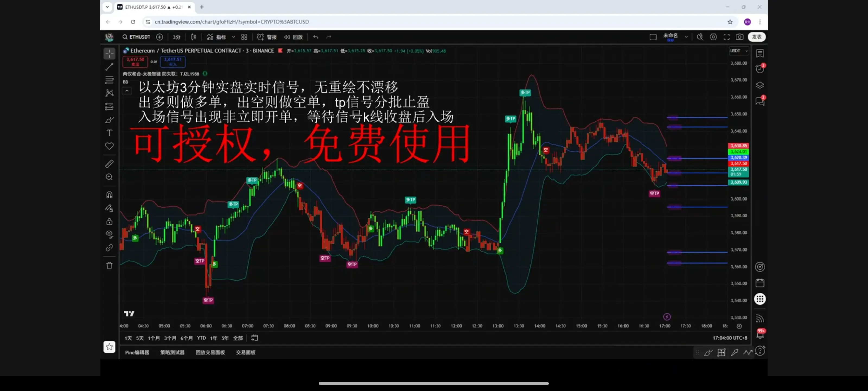Select the YTD date range

click(x=202, y=338)
